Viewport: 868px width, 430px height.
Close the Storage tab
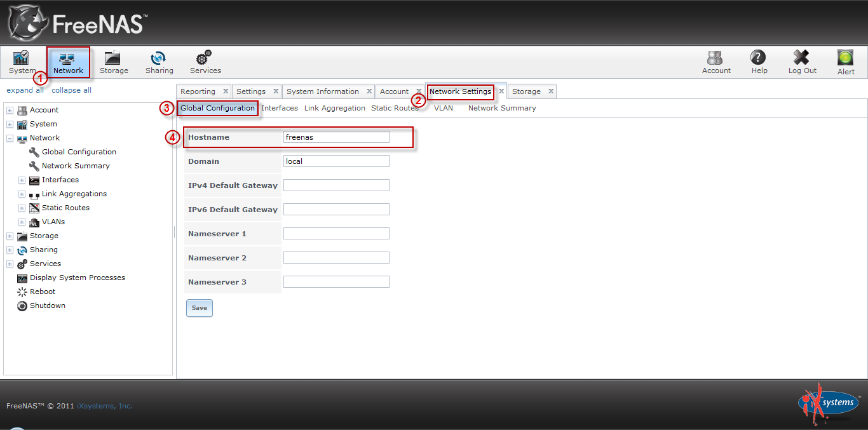click(550, 91)
